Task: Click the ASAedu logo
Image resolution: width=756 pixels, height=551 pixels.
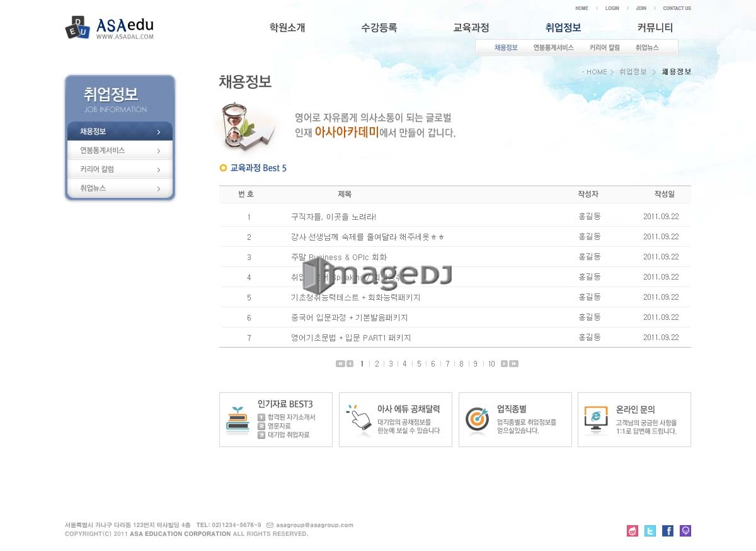Action: pos(110,28)
